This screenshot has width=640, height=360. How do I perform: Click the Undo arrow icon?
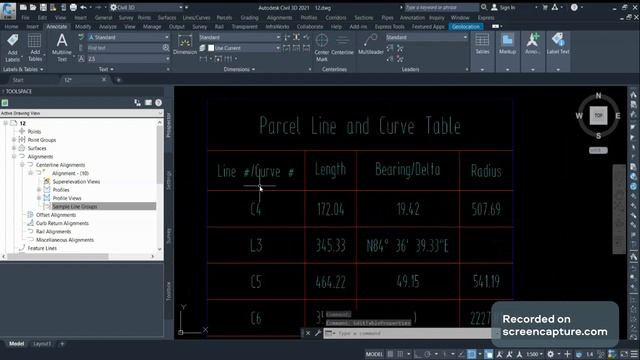(x=83, y=7)
